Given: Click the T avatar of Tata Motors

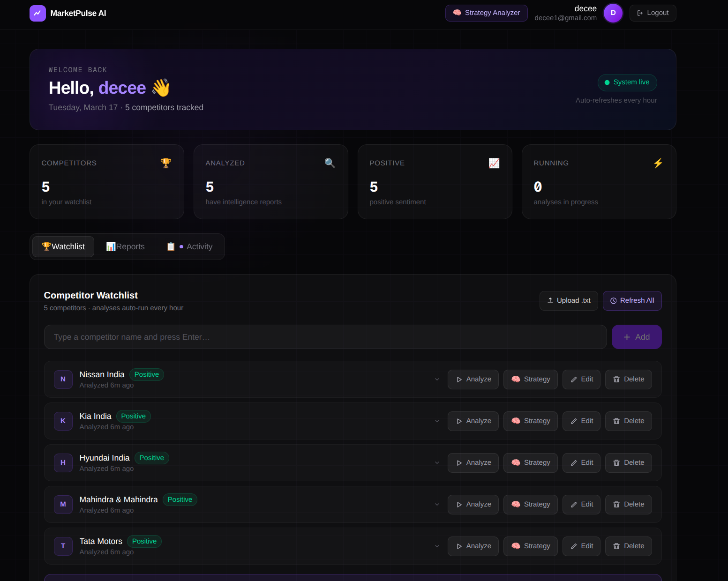Looking at the screenshot, I should pyautogui.click(x=63, y=546).
